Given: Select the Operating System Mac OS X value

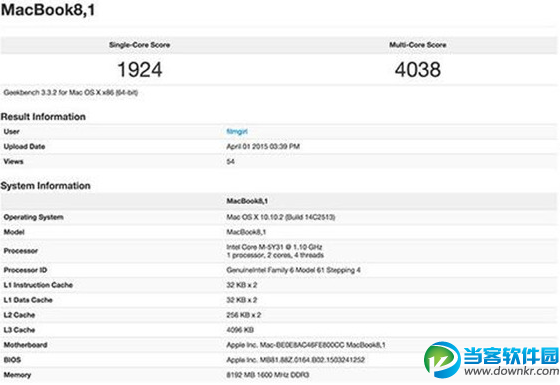Looking at the screenshot, I should tap(280, 217).
